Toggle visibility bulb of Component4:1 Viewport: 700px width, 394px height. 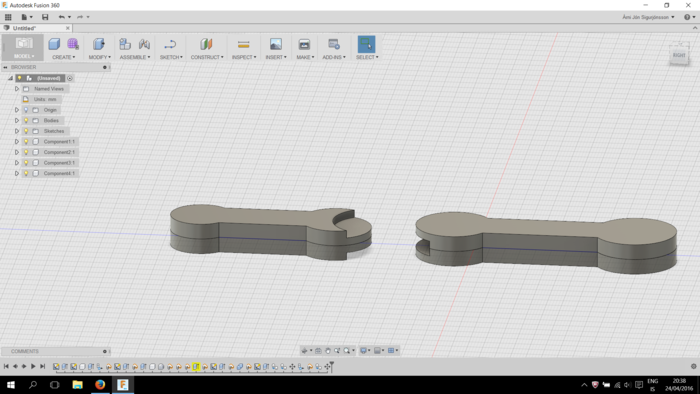(x=26, y=173)
